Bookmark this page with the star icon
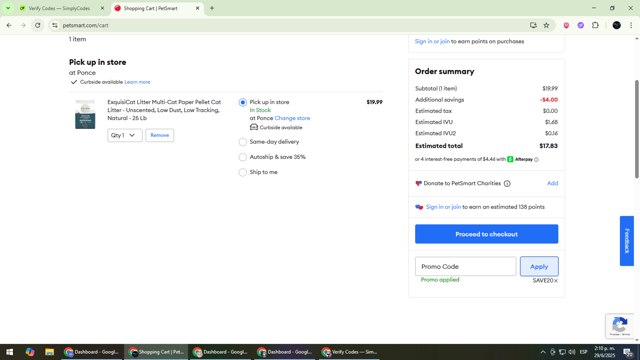640x360 pixels. (546, 25)
